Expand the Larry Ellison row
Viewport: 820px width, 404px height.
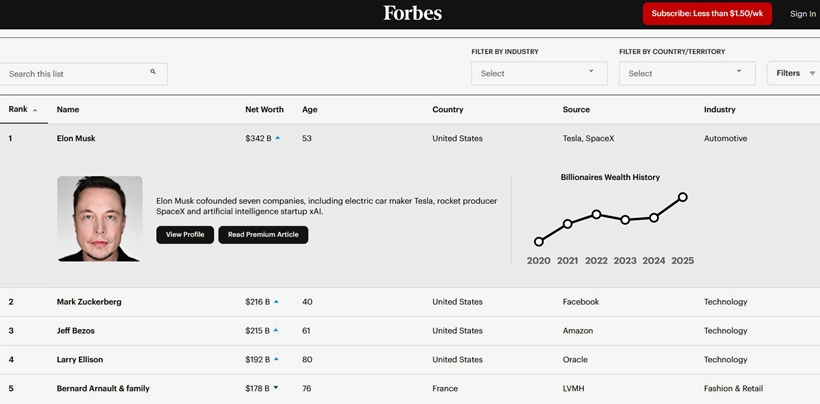(x=410, y=360)
